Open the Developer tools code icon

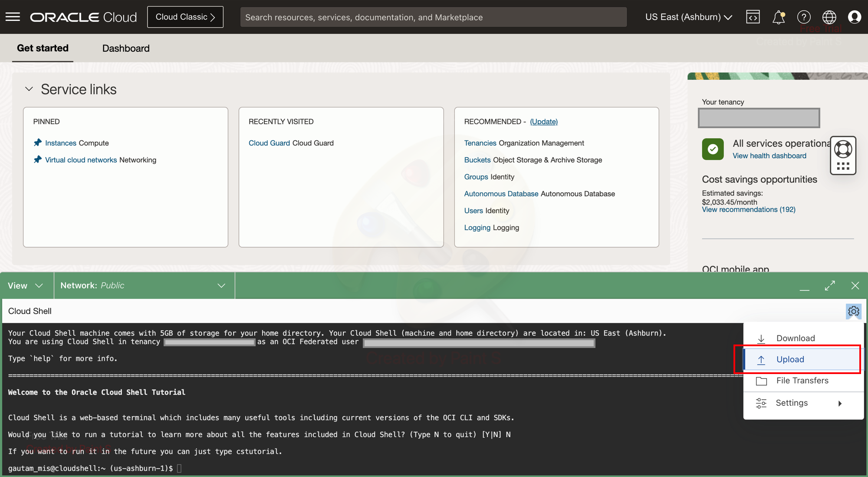coord(753,17)
